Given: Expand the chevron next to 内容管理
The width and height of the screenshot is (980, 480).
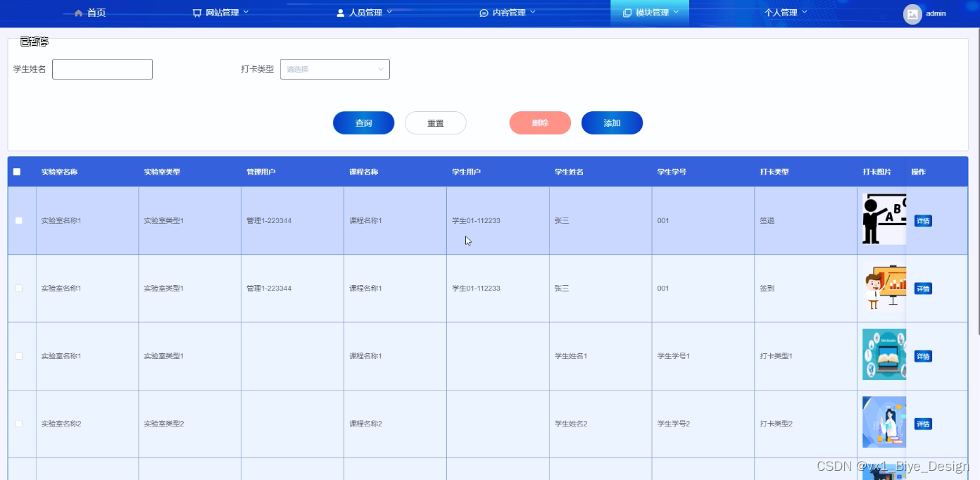Looking at the screenshot, I should click(x=532, y=12).
